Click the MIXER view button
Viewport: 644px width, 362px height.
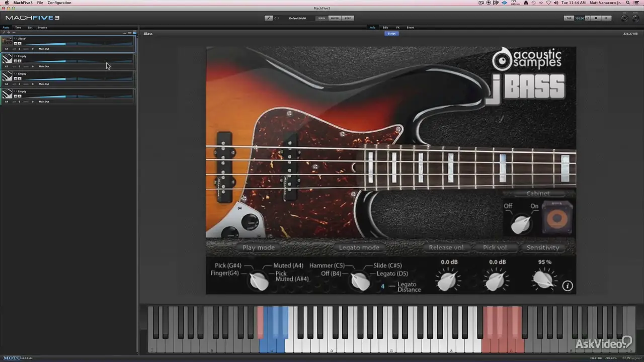click(335, 18)
